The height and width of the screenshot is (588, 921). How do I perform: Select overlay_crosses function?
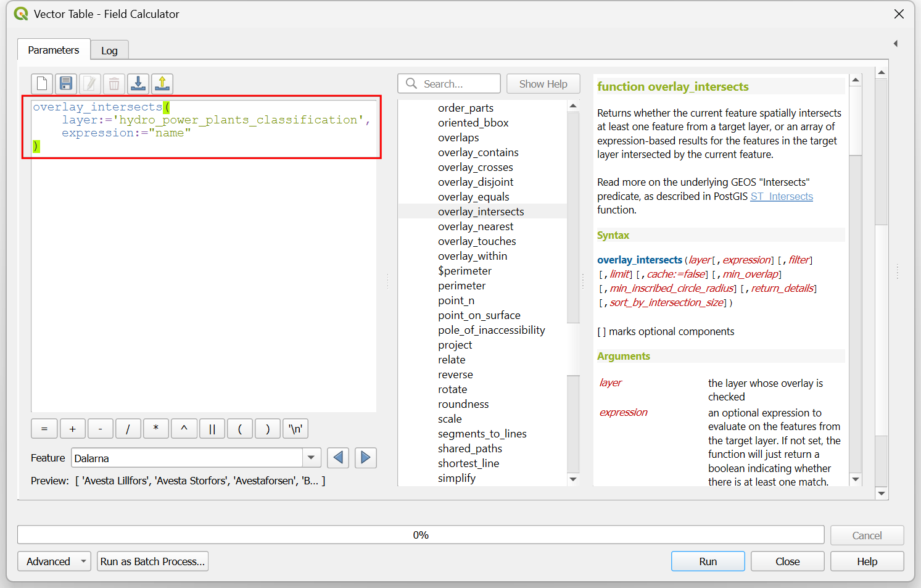[476, 167]
